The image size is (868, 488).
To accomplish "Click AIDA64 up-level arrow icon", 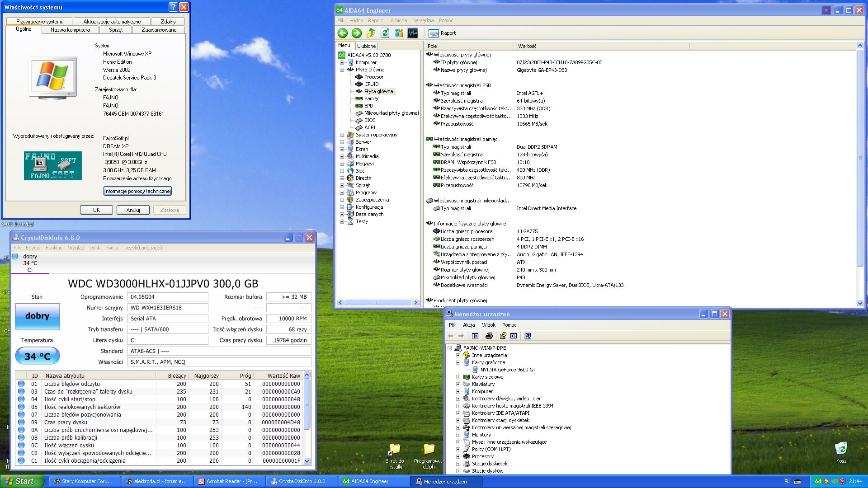I will [371, 33].
